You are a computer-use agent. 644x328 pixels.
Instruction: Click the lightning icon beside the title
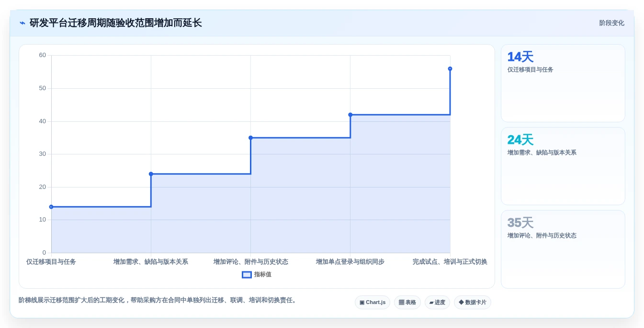[x=23, y=23]
